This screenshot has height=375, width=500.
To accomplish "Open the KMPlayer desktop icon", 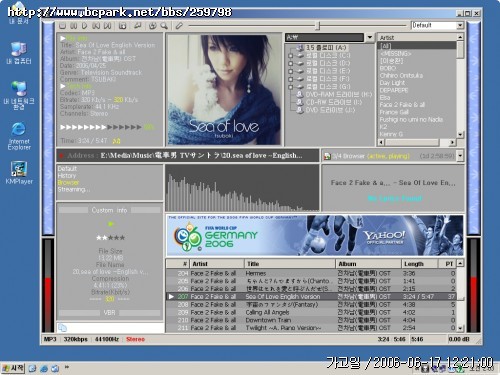I will 19,173.
